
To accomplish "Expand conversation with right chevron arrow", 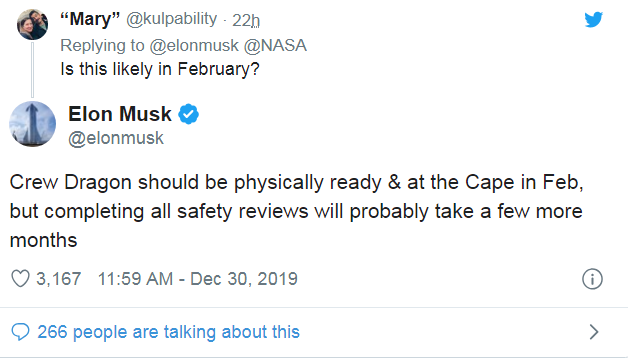I will pyautogui.click(x=594, y=332).
